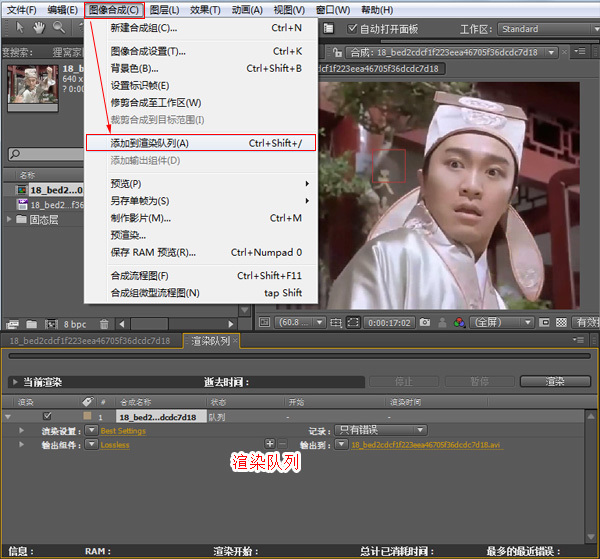
Task: Expand the 当前渲染 details section
Action: 15,382
